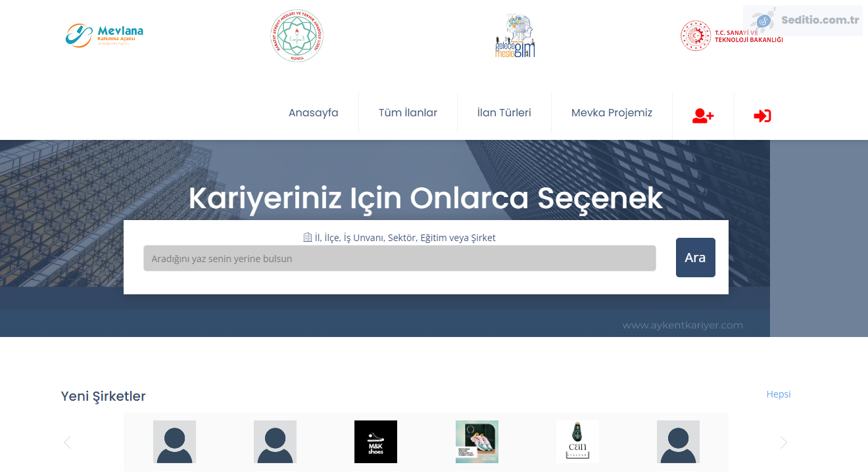Select the CAN brand company thumbnail
This screenshot has width=868, height=473.
577,441
